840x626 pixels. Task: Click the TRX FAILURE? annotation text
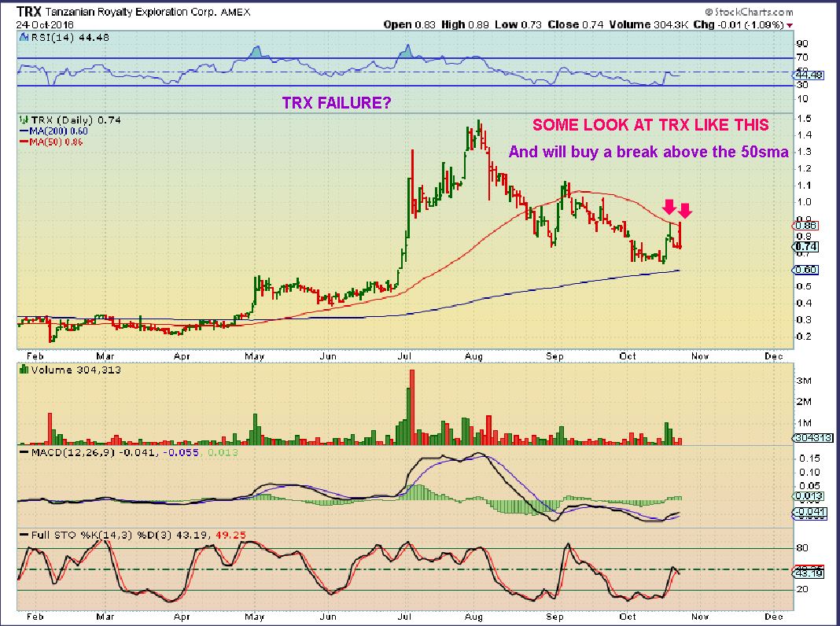[337, 103]
